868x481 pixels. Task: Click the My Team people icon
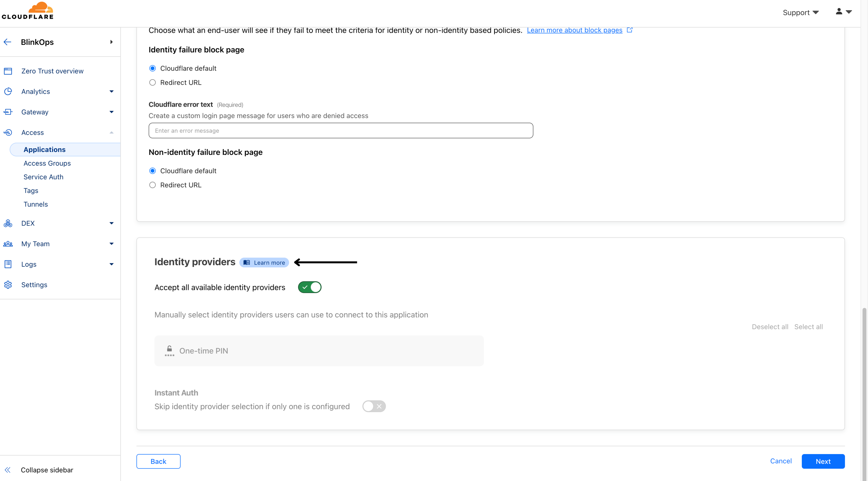point(8,244)
